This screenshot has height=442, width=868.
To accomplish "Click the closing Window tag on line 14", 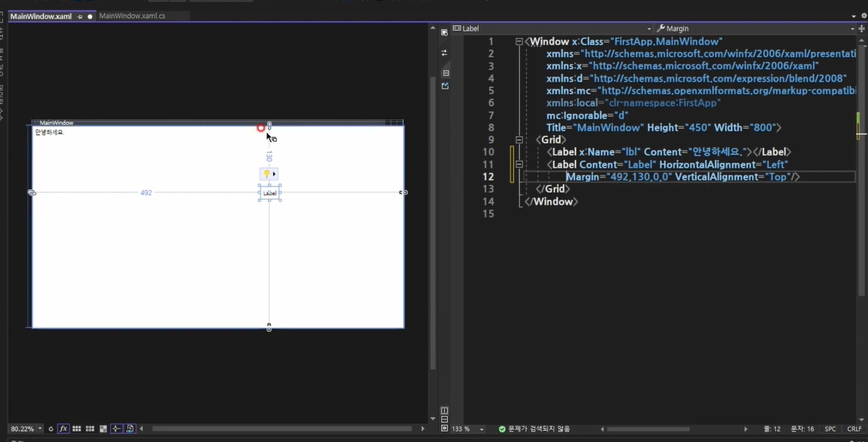I will pos(551,201).
